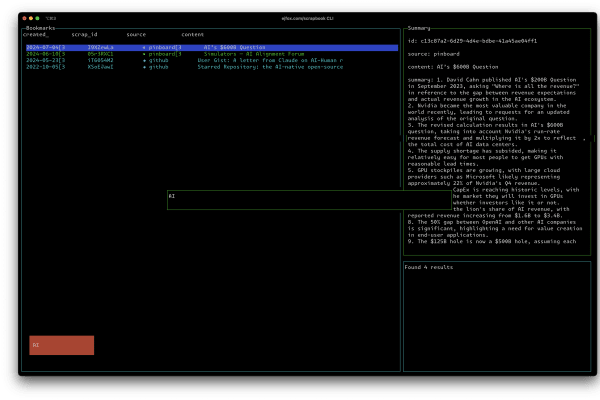This screenshot has width=600, height=400.
Task: Click summary point 4 about supply shortage
Action: 485,157
